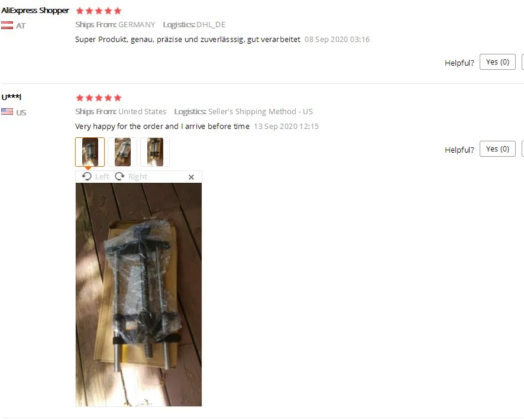This screenshot has width=524, height=420.
Task: Click the enlarged product photo
Action: 138,295
